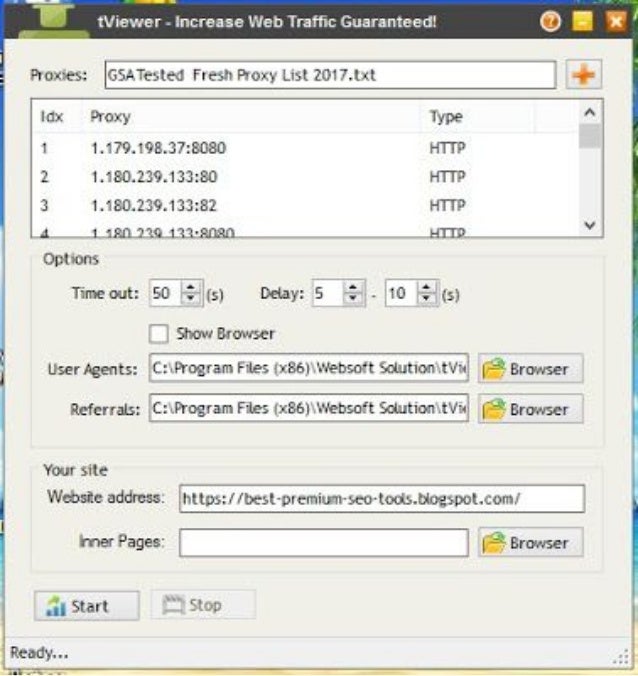The width and height of the screenshot is (638, 676).
Task: Click the Proxies file path field
Action: (330, 75)
